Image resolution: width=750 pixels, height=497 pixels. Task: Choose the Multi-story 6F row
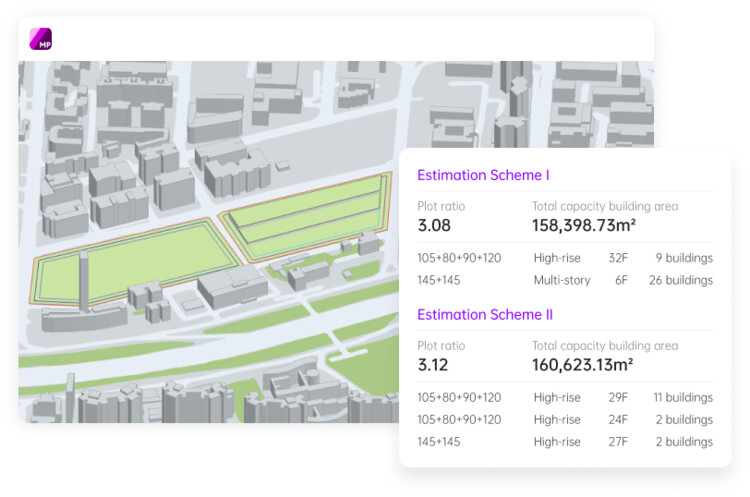(x=564, y=280)
